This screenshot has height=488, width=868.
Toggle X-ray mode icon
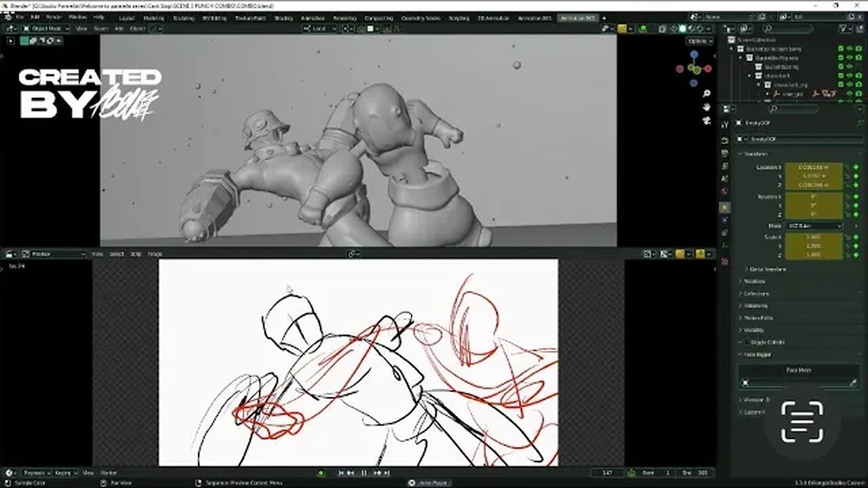pos(663,29)
